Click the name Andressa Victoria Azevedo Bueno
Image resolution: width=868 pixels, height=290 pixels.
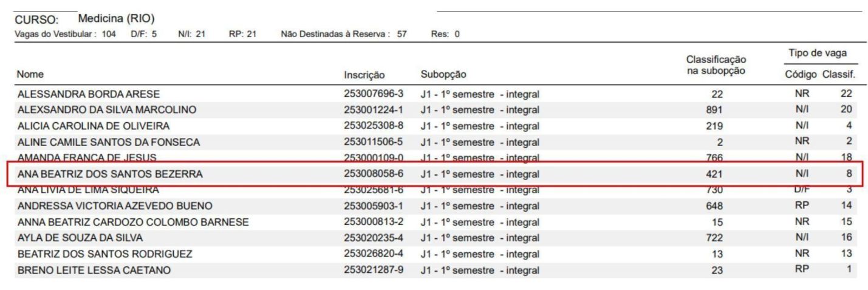114,205
